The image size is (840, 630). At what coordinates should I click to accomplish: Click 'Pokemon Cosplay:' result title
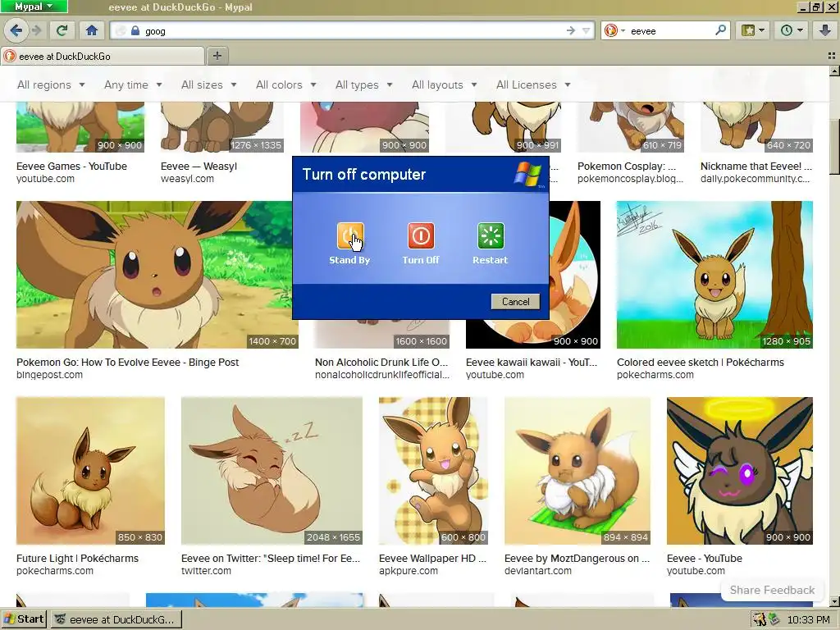(x=627, y=166)
